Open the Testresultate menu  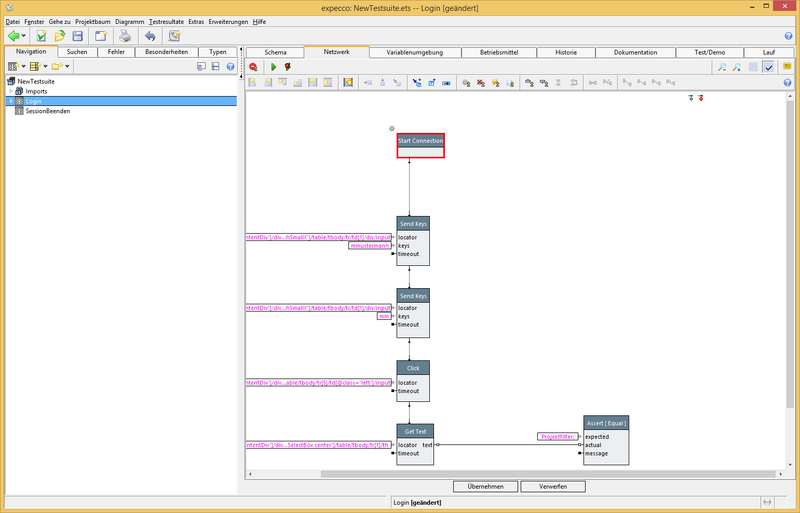(x=166, y=21)
